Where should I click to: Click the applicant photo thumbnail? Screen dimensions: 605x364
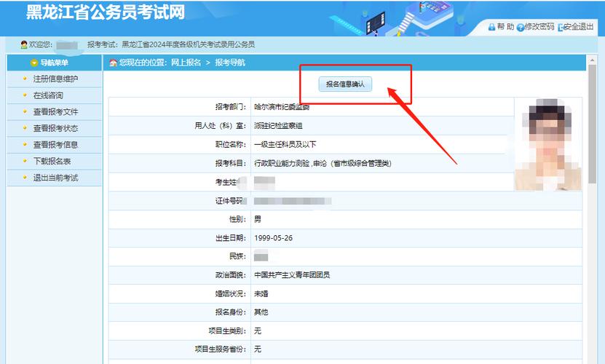[548, 144]
